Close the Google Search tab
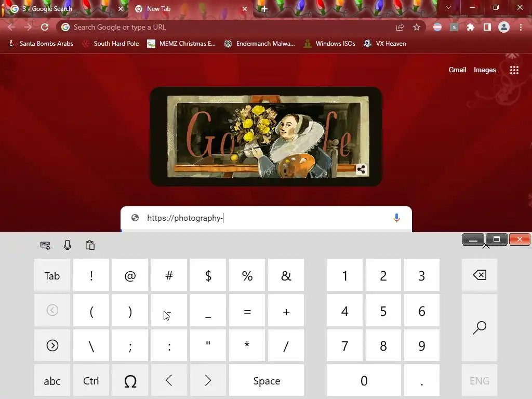Screen dimensions: 532x399 [121, 9]
